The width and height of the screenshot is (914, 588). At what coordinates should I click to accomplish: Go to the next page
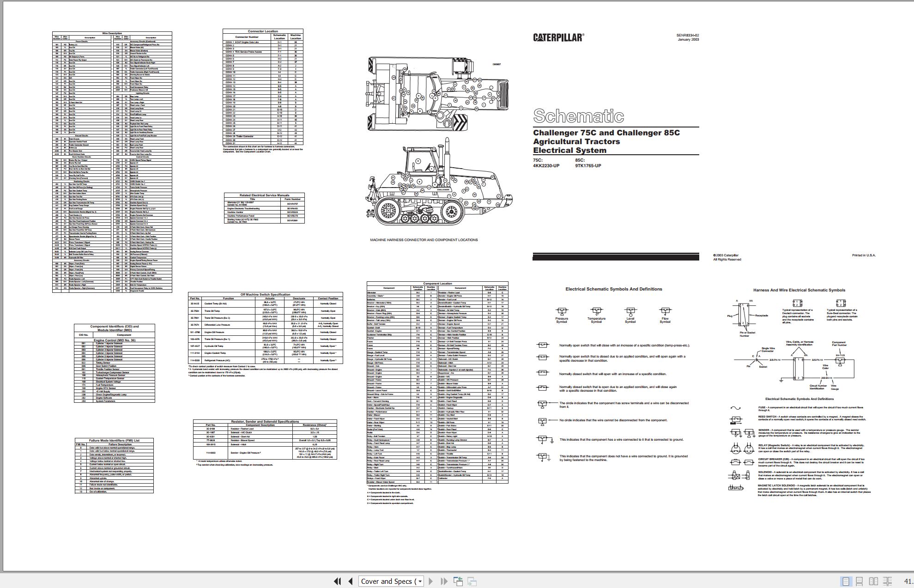(x=431, y=581)
